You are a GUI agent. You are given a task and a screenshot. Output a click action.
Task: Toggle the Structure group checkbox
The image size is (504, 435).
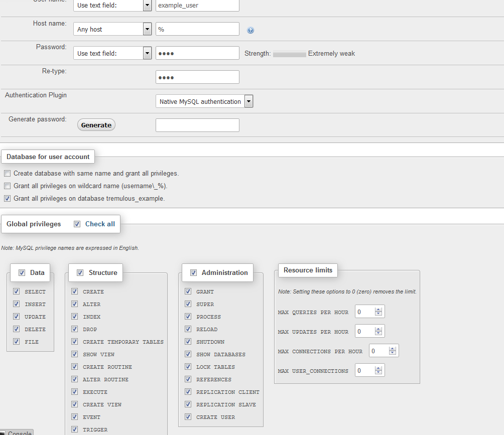click(x=80, y=273)
